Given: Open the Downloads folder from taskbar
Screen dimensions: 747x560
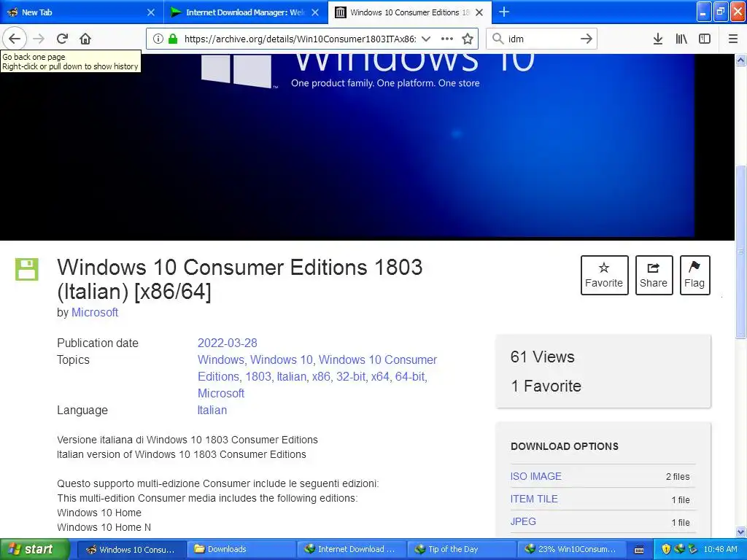Looking at the screenshot, I should coord(241,549).
